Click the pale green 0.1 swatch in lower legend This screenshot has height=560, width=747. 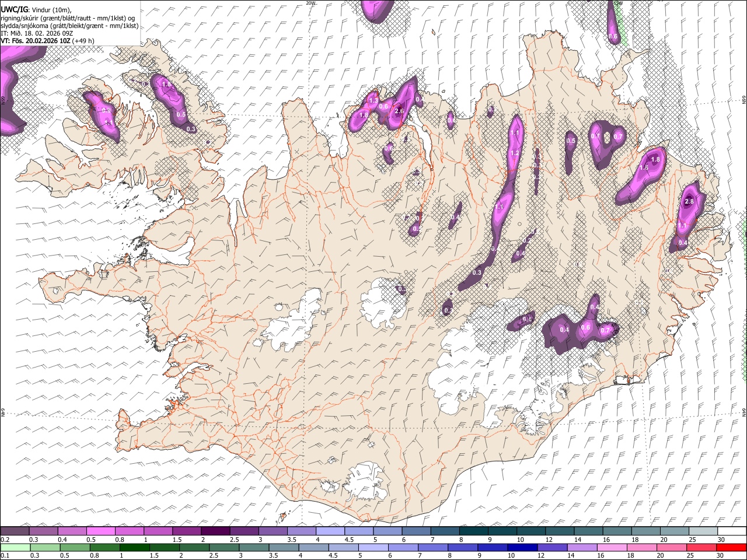pyautogui.click(x=15, y=547)
